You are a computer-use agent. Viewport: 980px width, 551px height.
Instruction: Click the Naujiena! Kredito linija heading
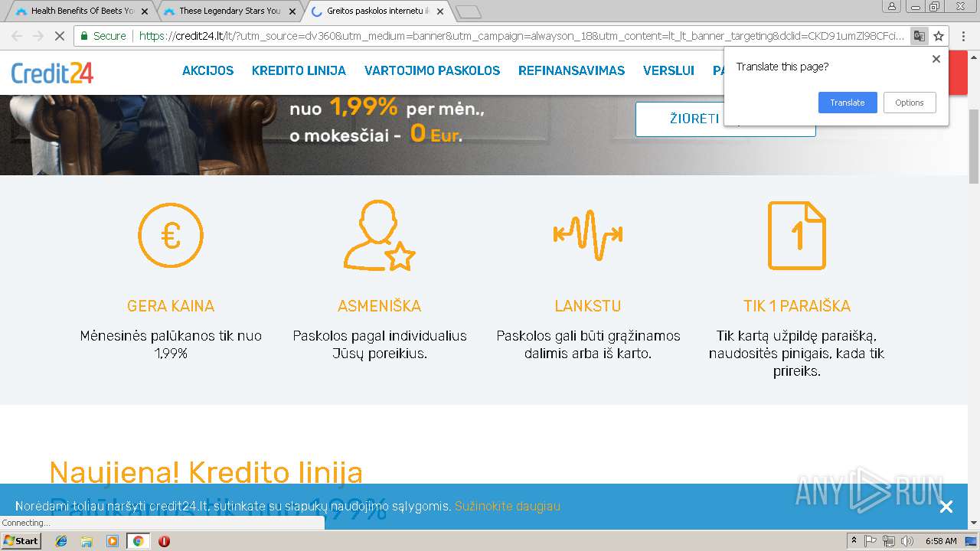(x=206, y=473)
